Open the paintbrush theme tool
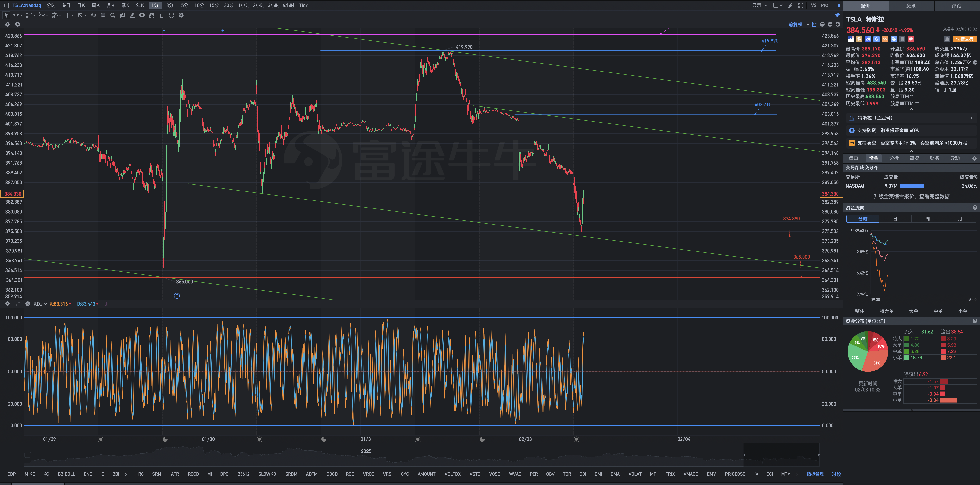Screen dimensions: 980x485 click(790, 5)
